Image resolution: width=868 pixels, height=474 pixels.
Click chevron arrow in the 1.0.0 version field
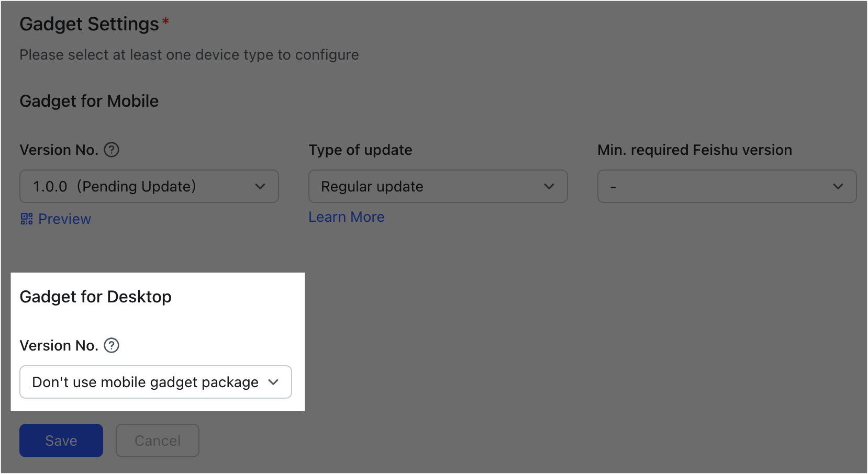260,187
